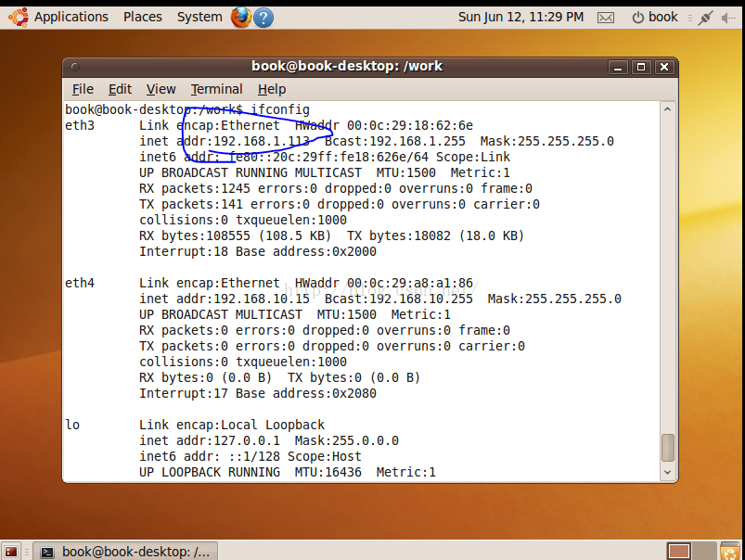Click Interrupt:17 Base address:0x2080 line
This screenshot has height=560, width=745.
258,393
